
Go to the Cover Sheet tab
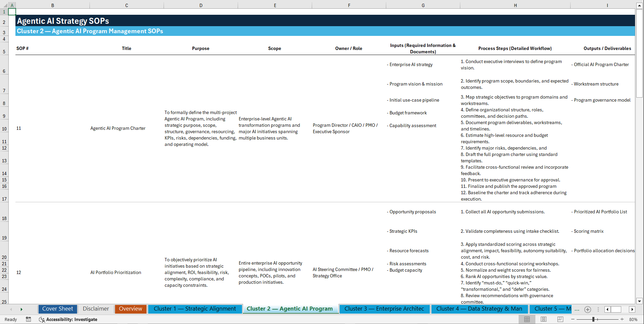click(57, 309)
